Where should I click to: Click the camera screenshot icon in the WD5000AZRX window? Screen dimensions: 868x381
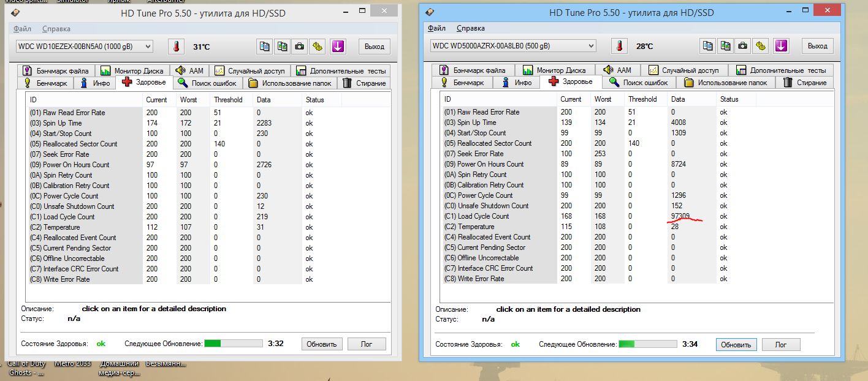tap(743, 46)
